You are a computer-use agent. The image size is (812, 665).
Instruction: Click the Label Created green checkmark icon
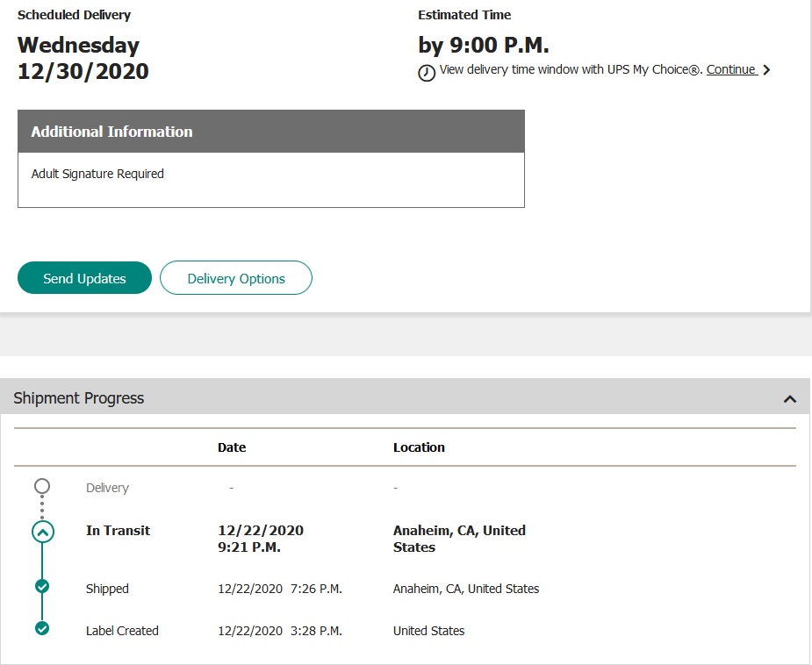42,628
